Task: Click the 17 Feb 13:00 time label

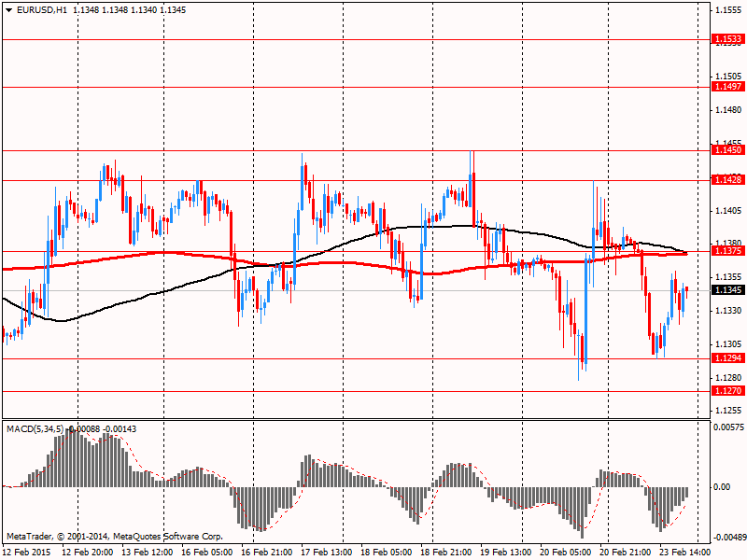Action: click(x=326, y=552)
